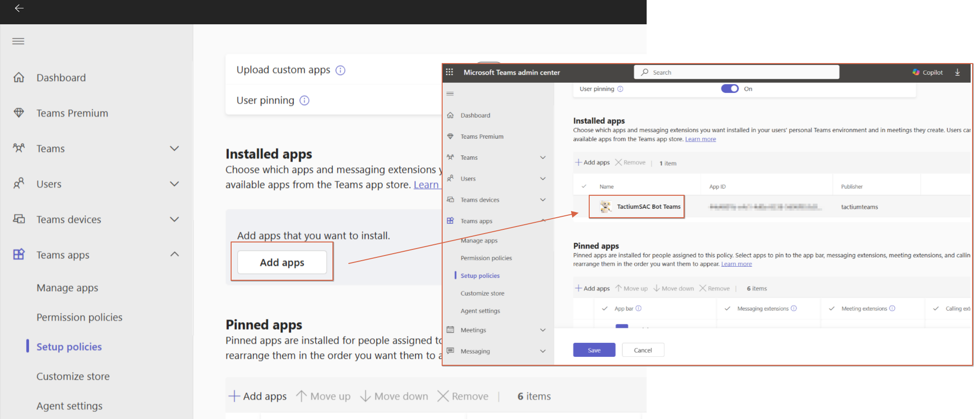Open Copilot in the admin center header
The height and width of the screenshot is (419, 980).
click(927, 72)
